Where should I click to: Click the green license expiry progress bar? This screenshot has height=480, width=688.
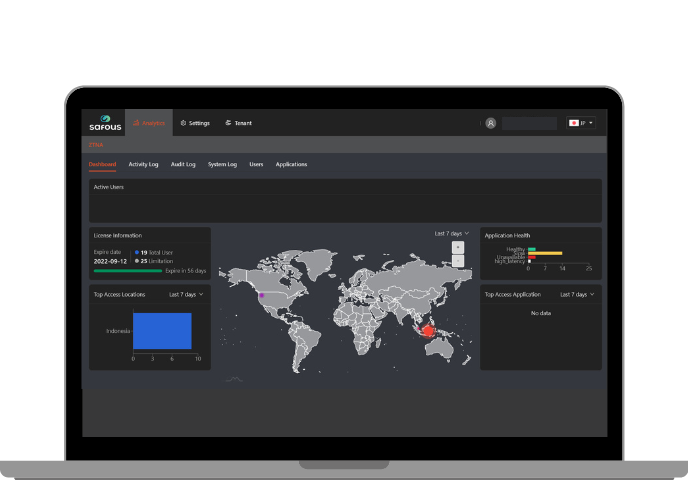pos(128,271)
